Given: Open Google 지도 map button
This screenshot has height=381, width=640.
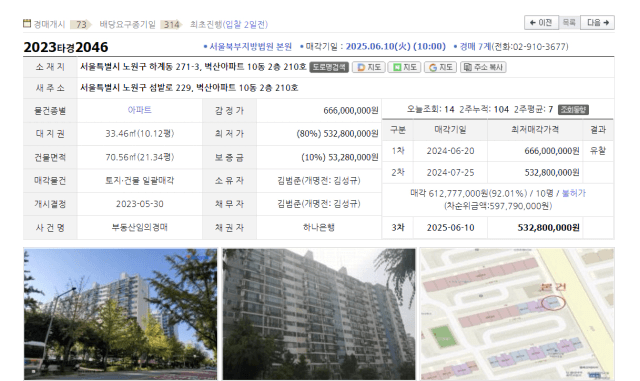Looking at the screenshot, I should (440, 67).
